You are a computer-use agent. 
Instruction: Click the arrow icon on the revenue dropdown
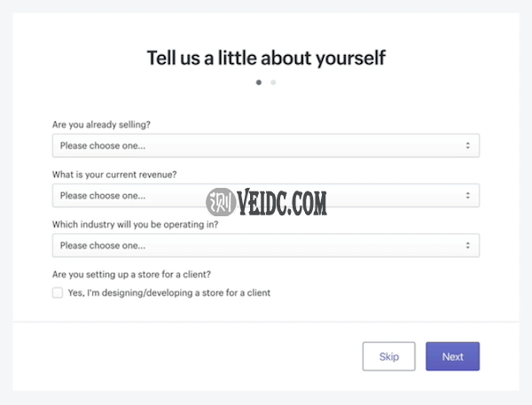click(x=467, y=195)
